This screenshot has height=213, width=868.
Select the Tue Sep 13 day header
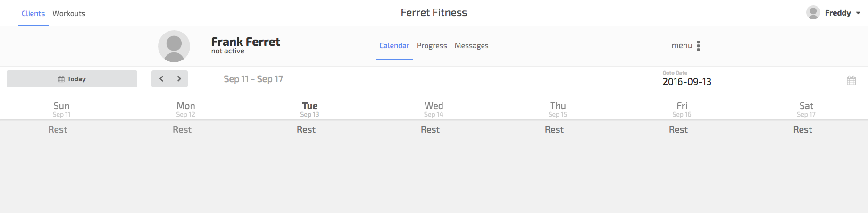click(x=309, y=109)
